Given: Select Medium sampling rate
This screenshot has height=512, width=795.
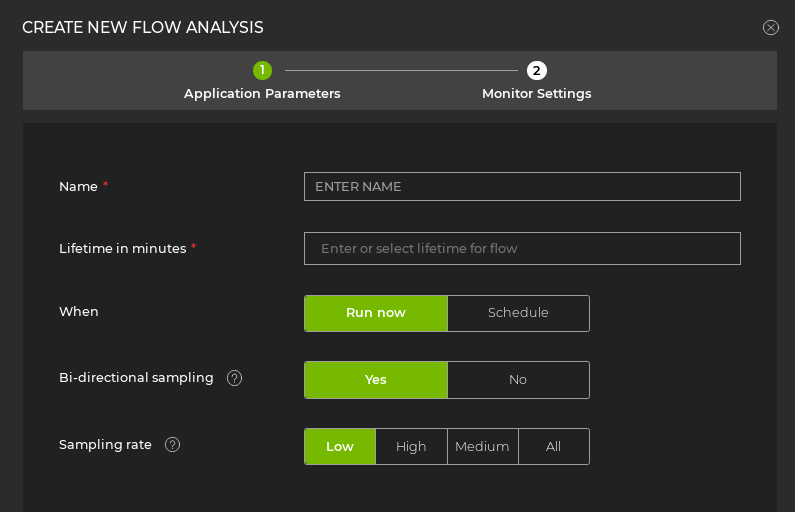Looking at the screenshot, I should pos(482,447).
